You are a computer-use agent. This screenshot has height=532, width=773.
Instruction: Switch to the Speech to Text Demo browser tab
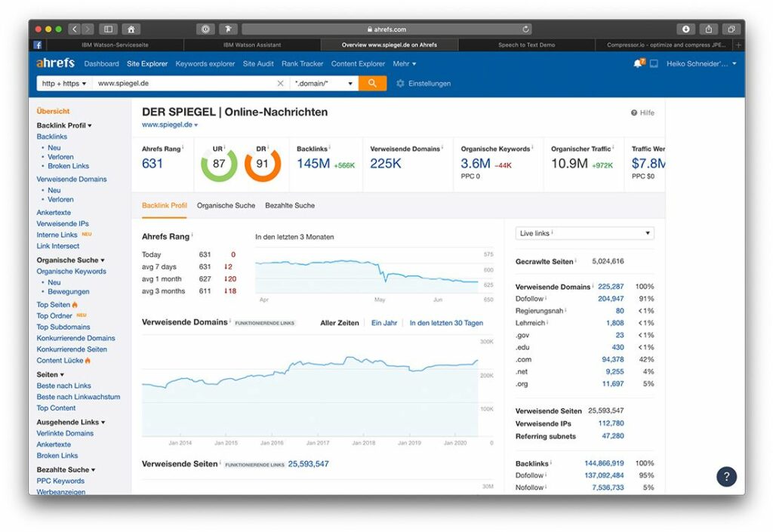coord(526,44)
